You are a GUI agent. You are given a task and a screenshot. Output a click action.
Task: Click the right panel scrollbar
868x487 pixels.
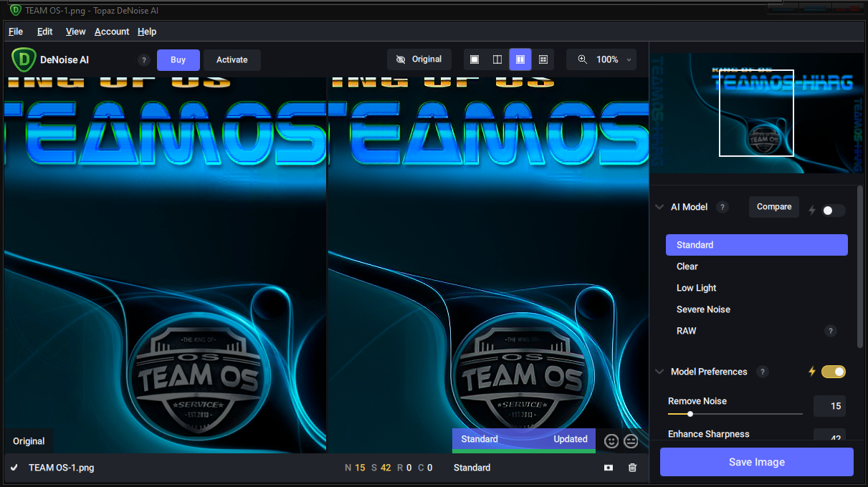click(x=860, y=268)
